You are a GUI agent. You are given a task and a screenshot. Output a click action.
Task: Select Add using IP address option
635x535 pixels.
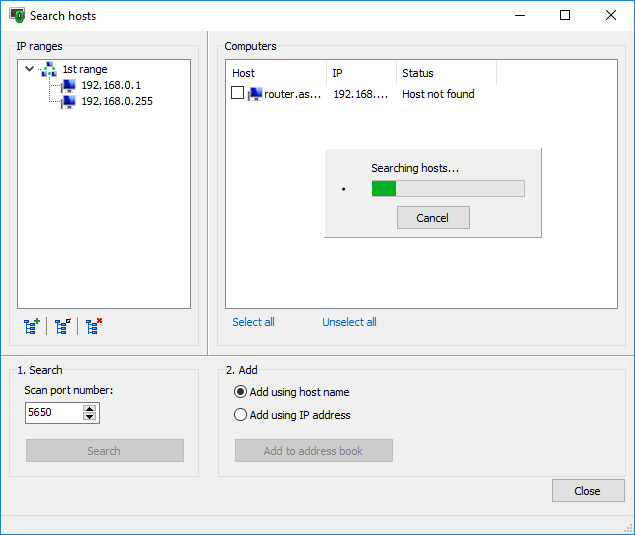coord(240,415)
